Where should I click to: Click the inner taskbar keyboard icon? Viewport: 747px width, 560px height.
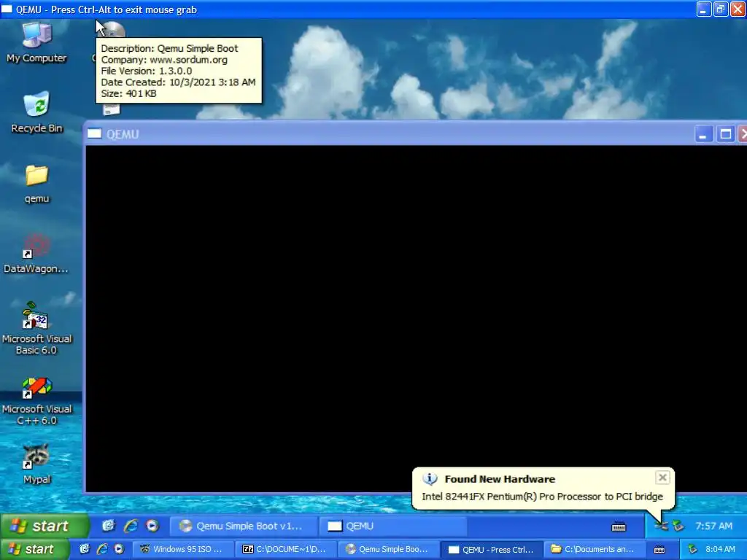pos(619,526)
